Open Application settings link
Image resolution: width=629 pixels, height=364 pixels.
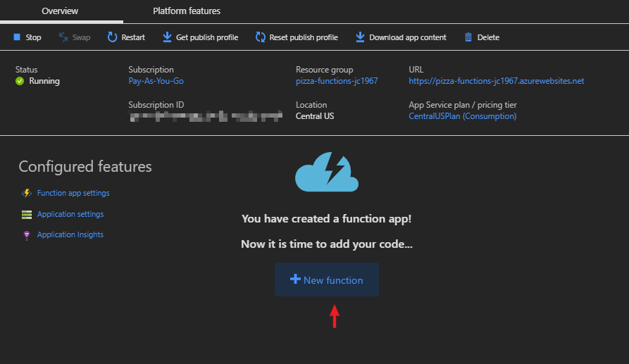coord(70,215)
